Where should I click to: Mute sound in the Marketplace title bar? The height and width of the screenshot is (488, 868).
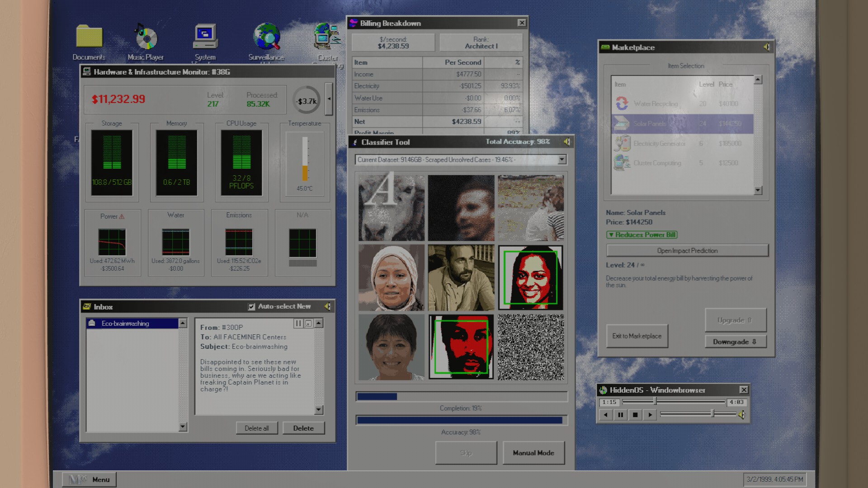[x=766, y=47]
